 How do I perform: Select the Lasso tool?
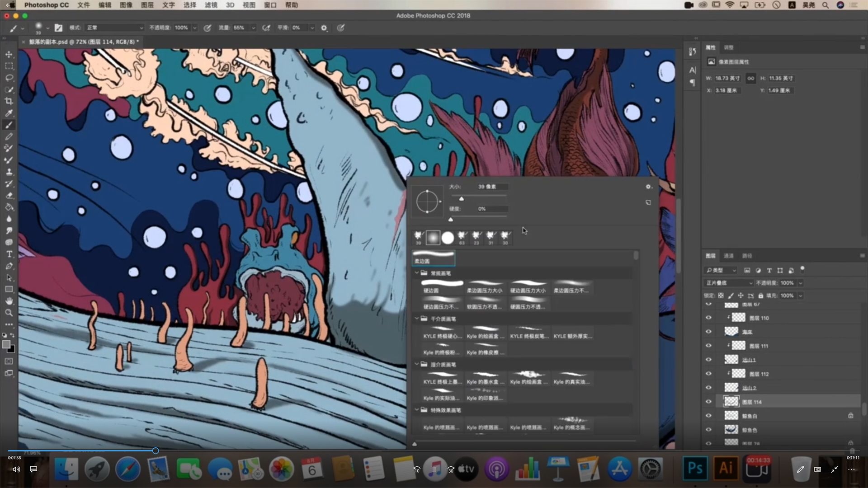pyautogui.click(x=9, y=78)
